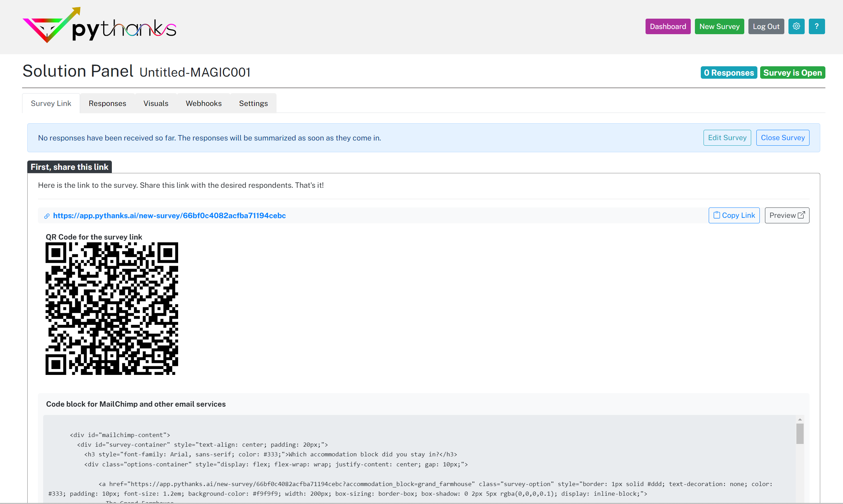Open the app.pythanks.ai survey link
843x504 pixels.
point(169,216)
